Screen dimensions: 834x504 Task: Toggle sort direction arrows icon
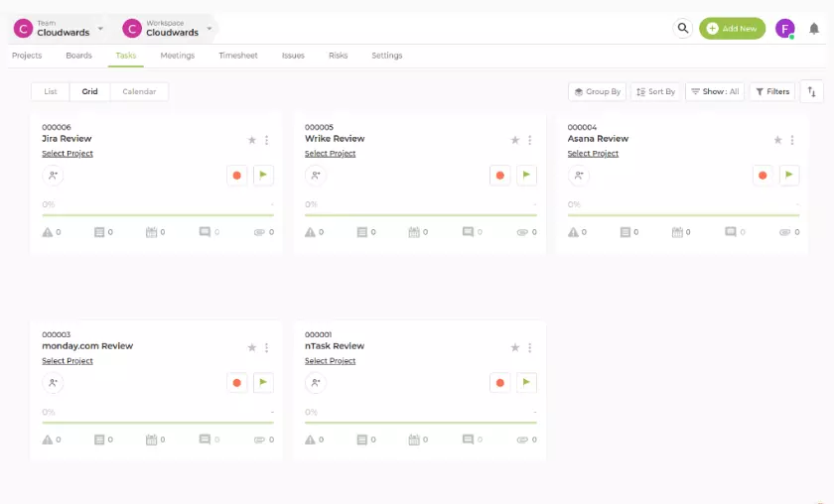pyautogui.click(x=812, y=91)
